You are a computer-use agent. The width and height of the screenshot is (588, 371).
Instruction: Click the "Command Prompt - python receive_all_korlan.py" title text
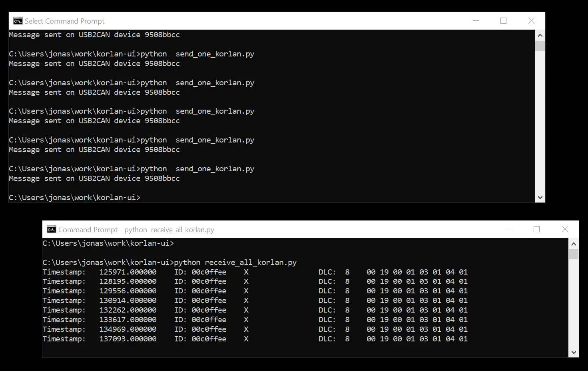(136, 230)
